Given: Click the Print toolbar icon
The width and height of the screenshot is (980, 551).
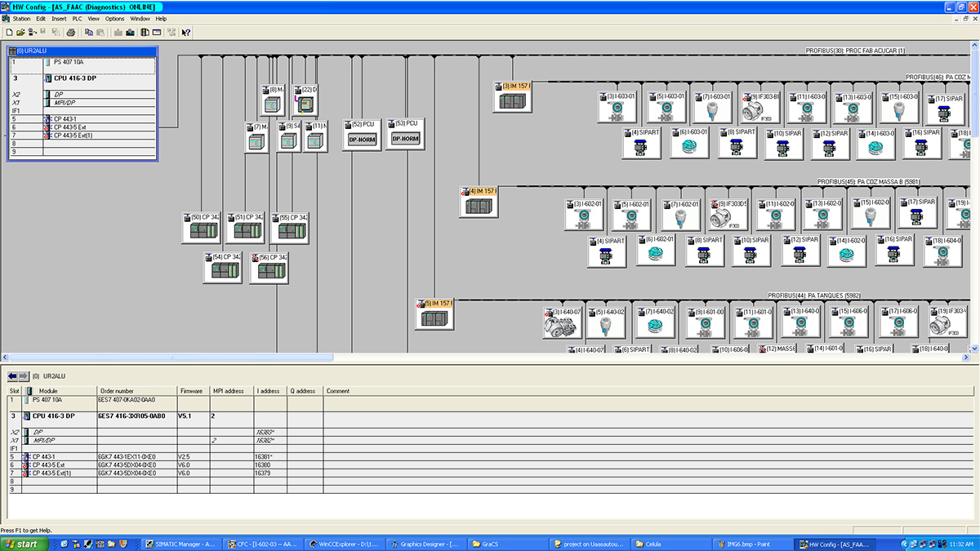Looking at the screenshot, I should pyautogui.click(x=71, y=32).
